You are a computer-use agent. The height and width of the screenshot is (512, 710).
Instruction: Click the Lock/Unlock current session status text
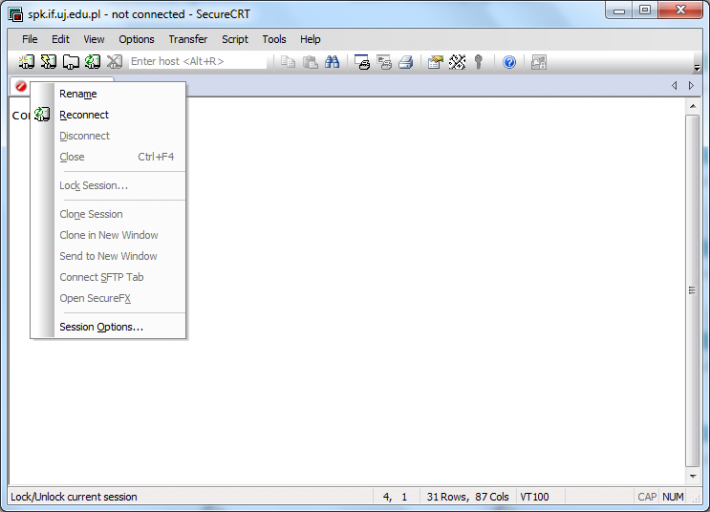point(74,497)
